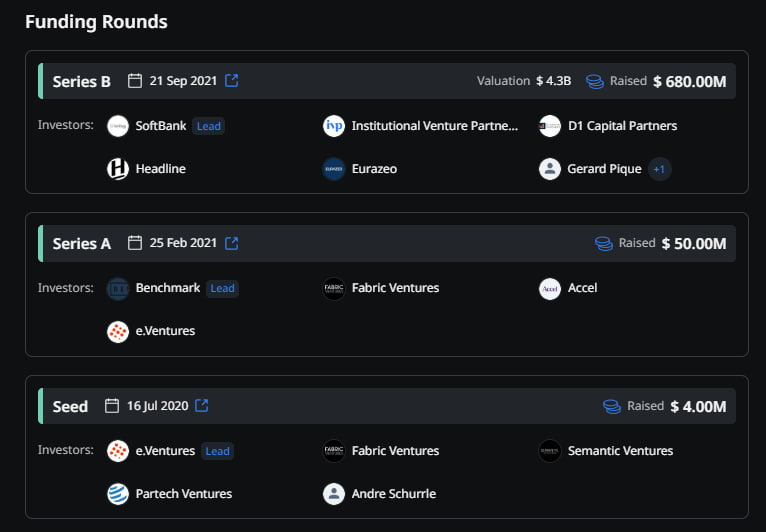Open the Series B external link icon

coord(232,81)
